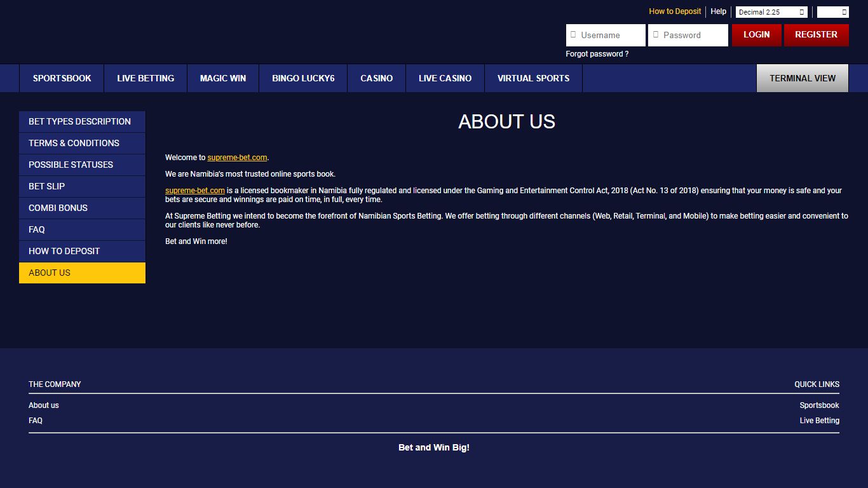This screenshot has height=488, width=868.
Task: Click the Namibia's most trusted sentence
Action: tap(250, 174)
